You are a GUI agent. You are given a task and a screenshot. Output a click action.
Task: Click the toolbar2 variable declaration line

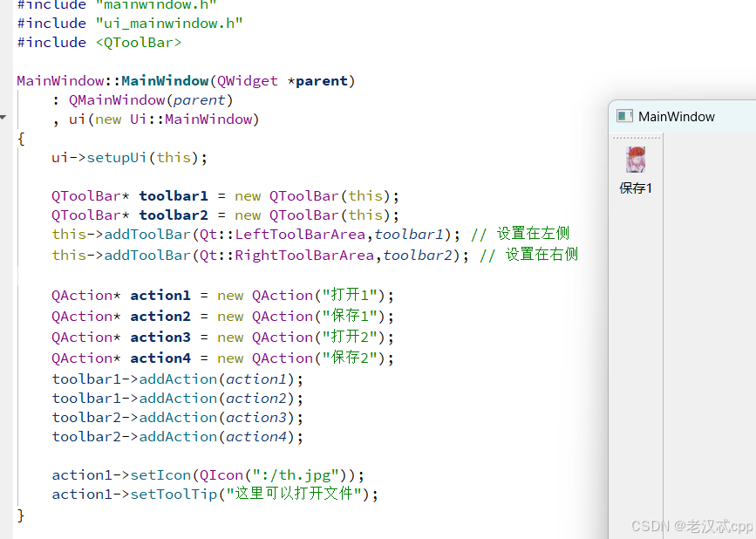pyautogui.click(x=225, y=215)
